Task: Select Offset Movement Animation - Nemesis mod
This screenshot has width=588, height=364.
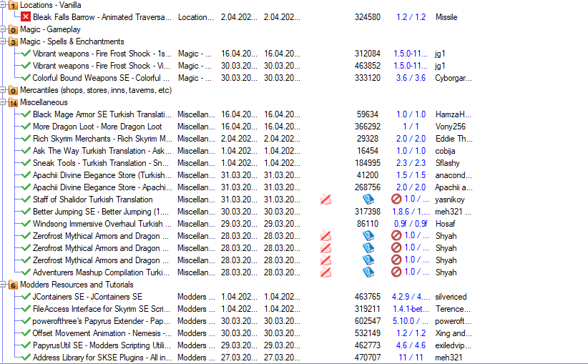Action: 102,333
